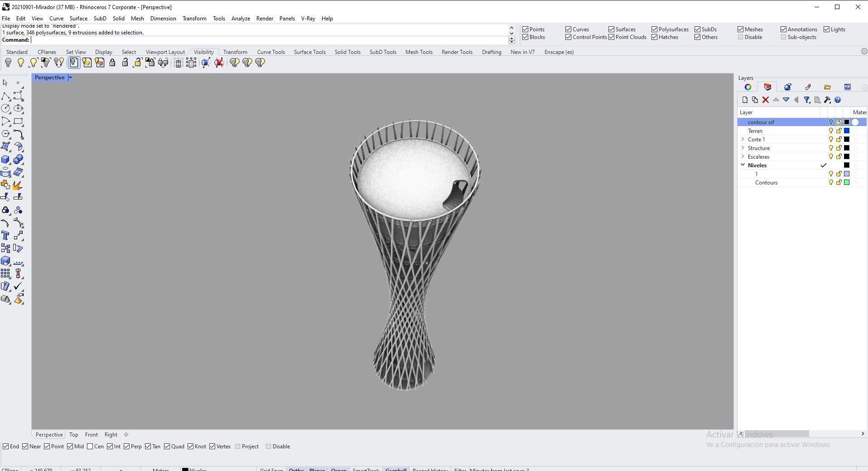
Task: Click the Check objects checkmark icon
Action: click(x=19, y=286)
